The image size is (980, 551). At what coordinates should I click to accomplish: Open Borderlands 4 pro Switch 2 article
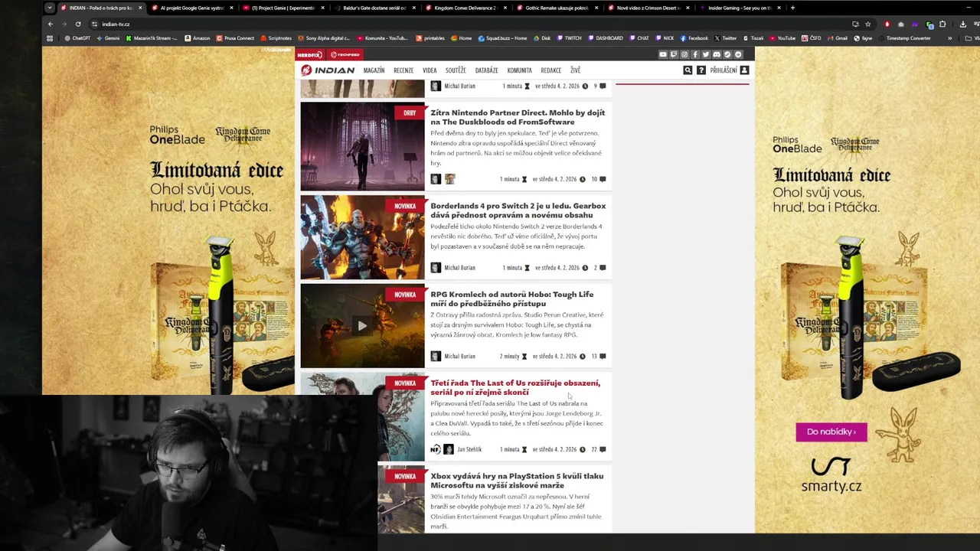[518, 210]
